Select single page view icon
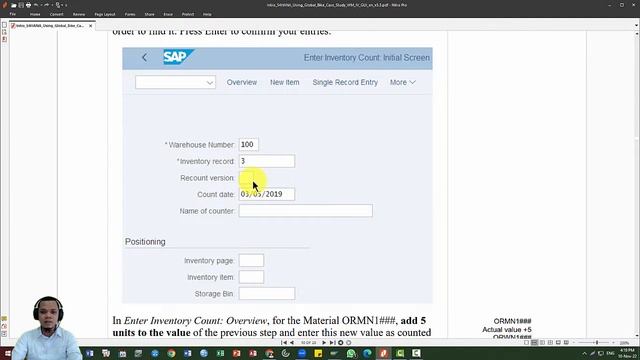640x360 pixels. click(527, 343)
